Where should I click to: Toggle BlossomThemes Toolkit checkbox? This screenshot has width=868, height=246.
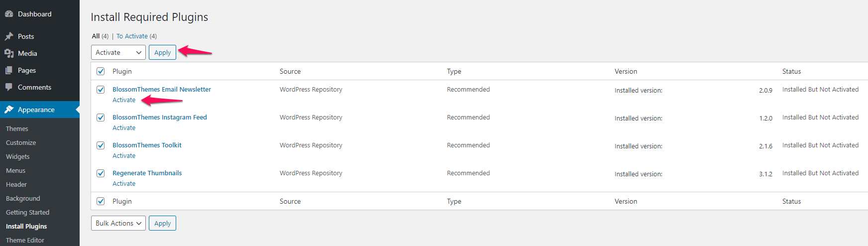point(101,145)
